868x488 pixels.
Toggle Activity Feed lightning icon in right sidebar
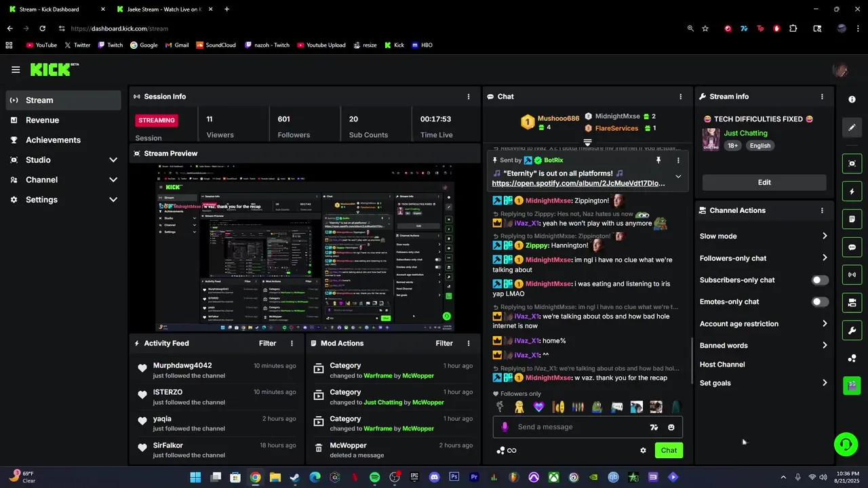click(852, 192)
